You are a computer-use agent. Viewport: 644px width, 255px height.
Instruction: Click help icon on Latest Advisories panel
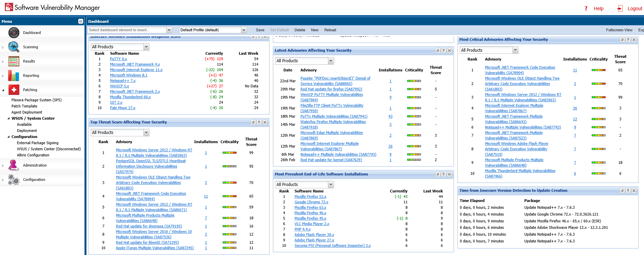tap(443, 51)
